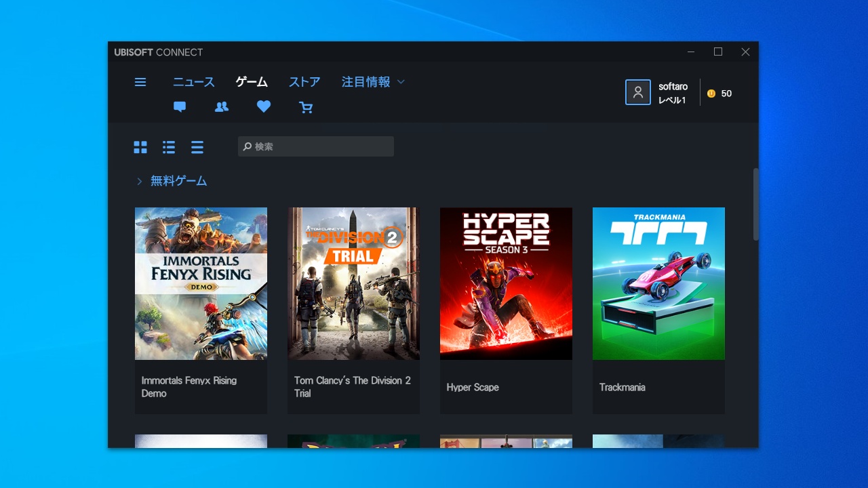Open the ストア tab
868x488 pixels.
[x=304, y=82]
